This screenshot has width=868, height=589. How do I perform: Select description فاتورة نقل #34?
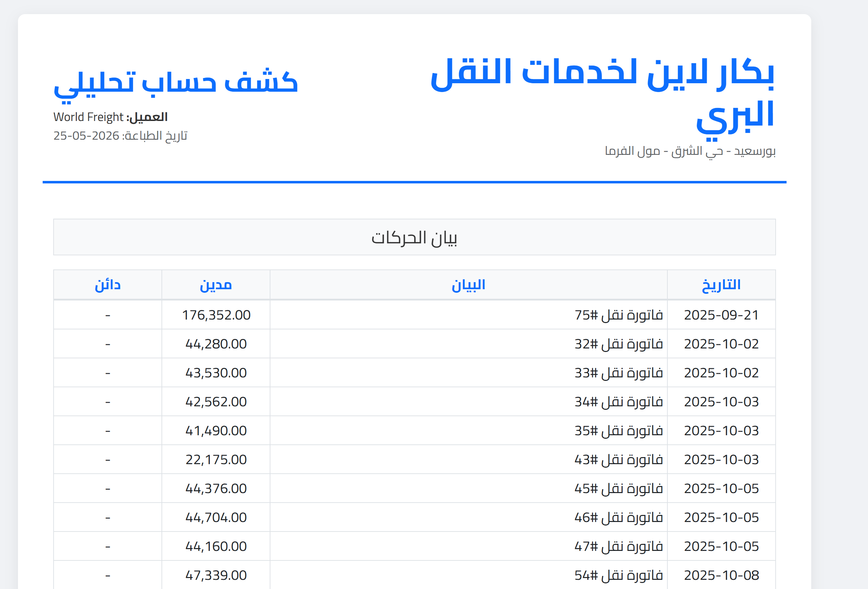[618, 402]
